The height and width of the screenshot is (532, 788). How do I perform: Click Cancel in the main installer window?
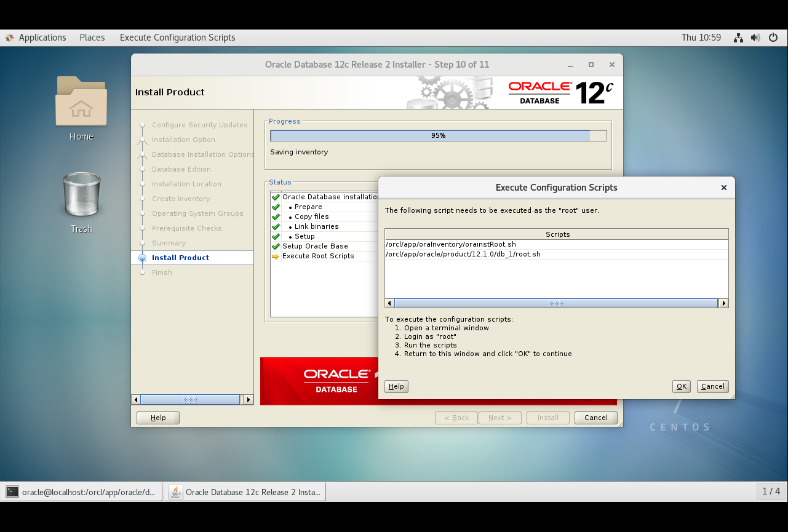pos(596,418)
